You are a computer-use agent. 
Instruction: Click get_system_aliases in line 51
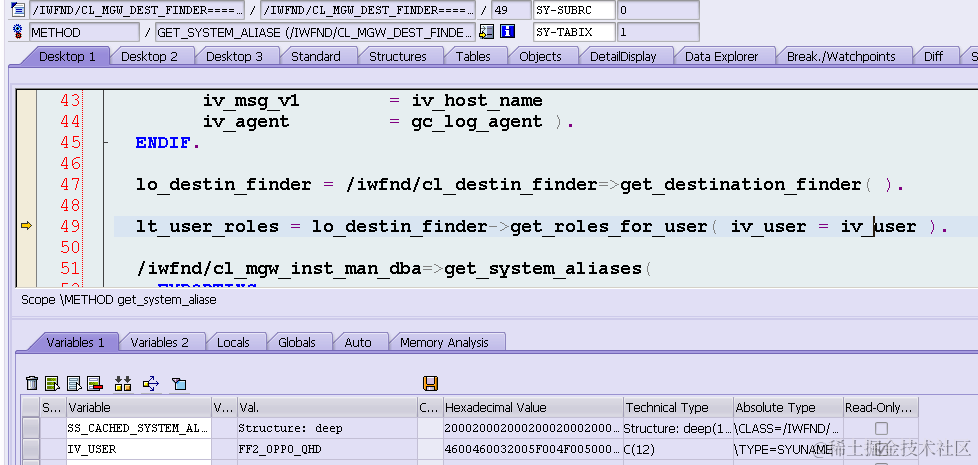543,269
